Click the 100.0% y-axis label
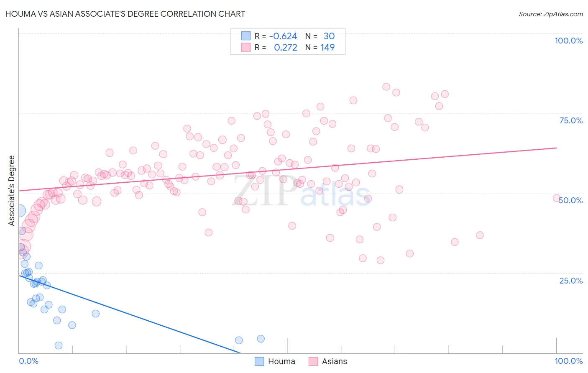This screenshot has height=373, width=588. point(568,41)
